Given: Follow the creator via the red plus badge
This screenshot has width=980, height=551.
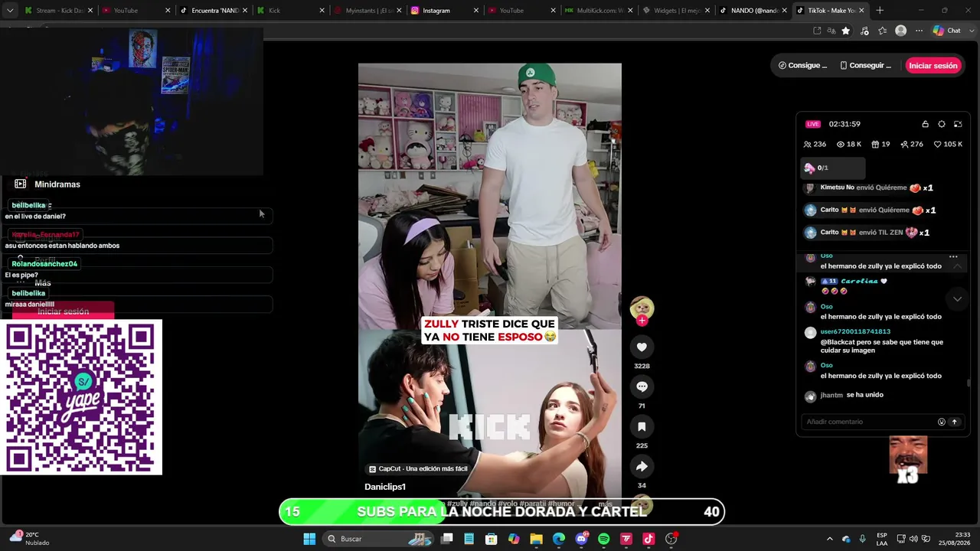Looking at the screenshot, I should tap(642, 321).
